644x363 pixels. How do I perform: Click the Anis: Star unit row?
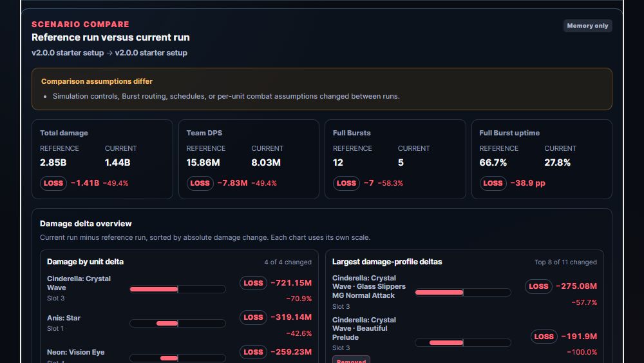point(179,323)
